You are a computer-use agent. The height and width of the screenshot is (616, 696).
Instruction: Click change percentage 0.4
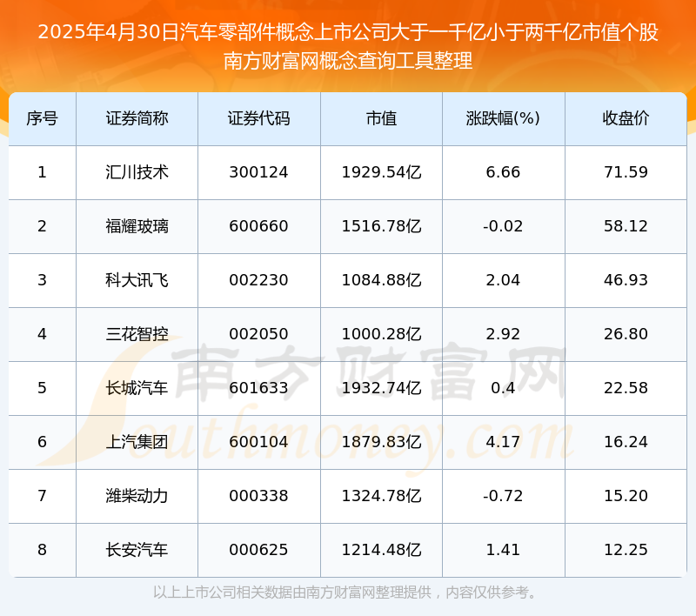tap(503, 388)
